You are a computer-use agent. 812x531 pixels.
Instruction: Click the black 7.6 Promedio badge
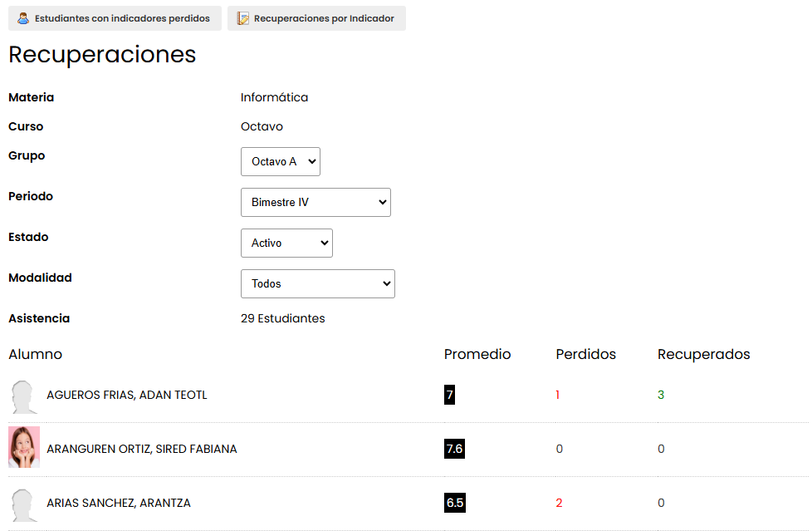coord(454,449)
